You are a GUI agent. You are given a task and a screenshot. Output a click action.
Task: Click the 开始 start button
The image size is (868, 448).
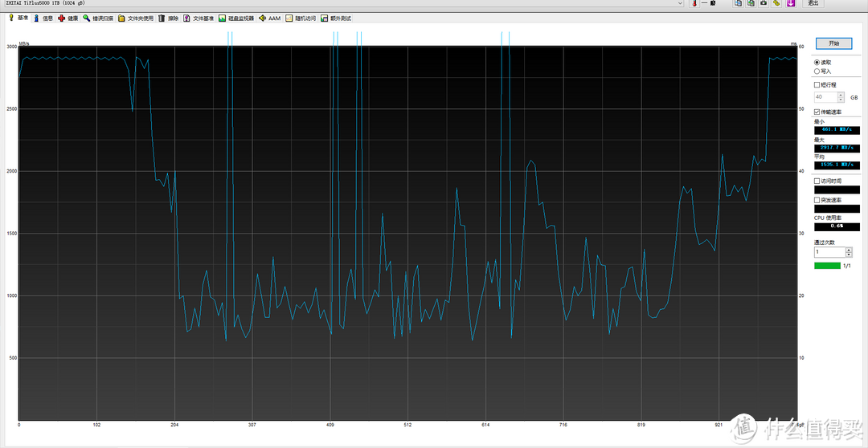[833, 43]
